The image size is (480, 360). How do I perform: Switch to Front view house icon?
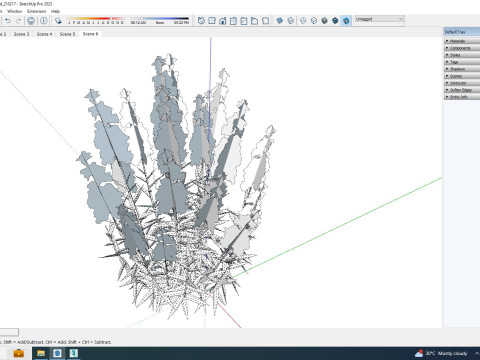pos(222,21)
